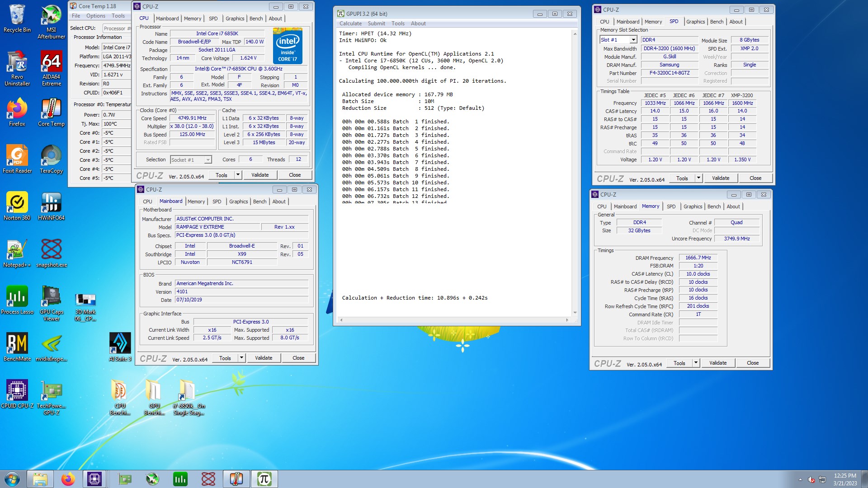Open Socket #1 selection dropdown in CPU-Z
Viewport: 868px width, 488px height.
[x=191, y=160]
